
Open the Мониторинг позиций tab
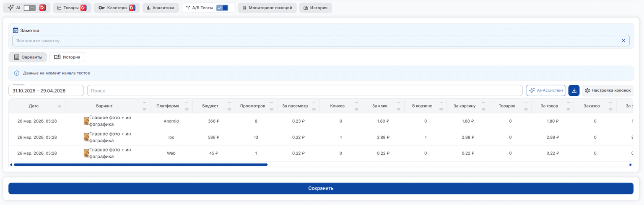pos(267,8)
